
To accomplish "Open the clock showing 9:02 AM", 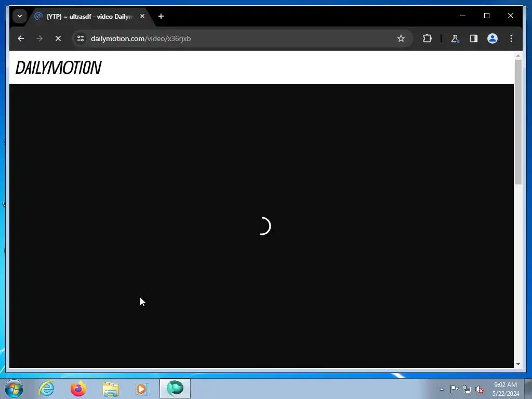I will (505, 389).
